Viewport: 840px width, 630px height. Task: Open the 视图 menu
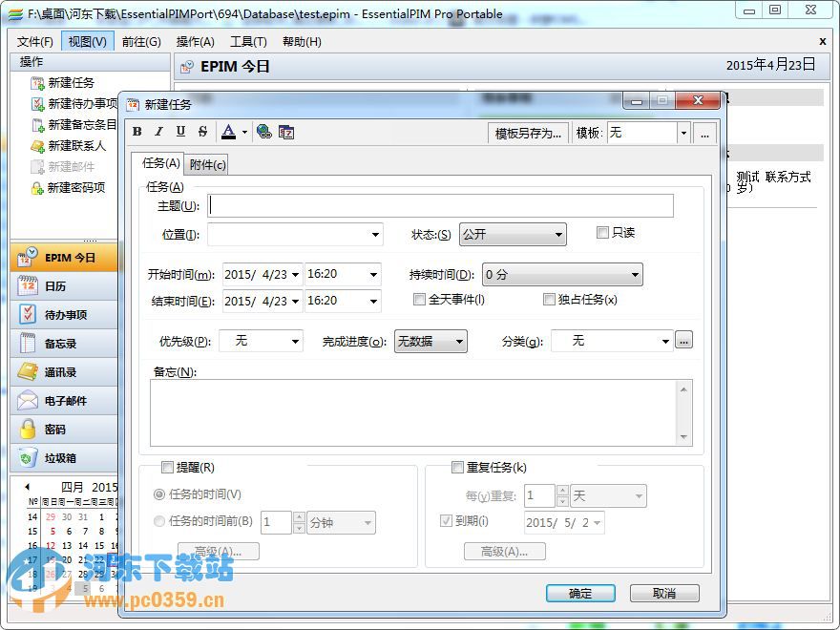point(88,41)
